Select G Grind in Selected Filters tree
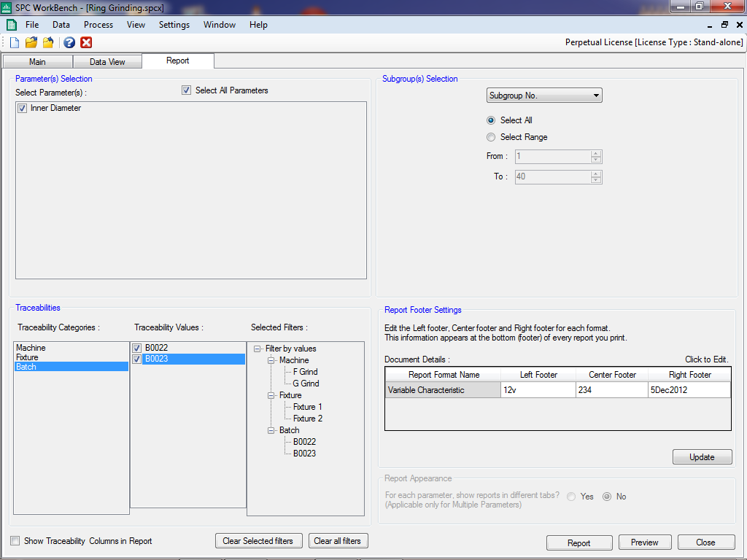This screenshot has height=560, width=747. (306, 384)
